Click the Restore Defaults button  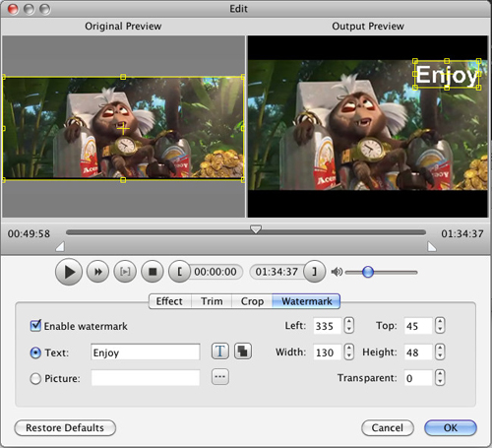(x=65, y=427)
